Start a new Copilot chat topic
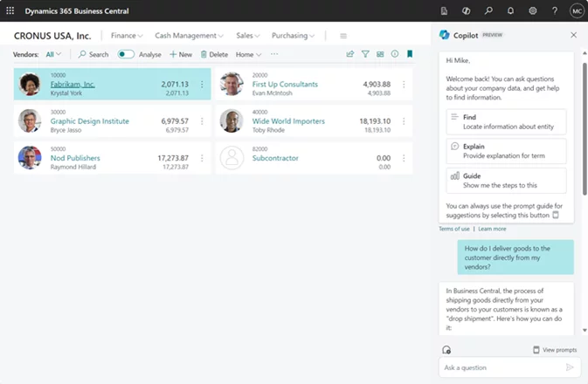588x384 pixels. click(446, 350)
